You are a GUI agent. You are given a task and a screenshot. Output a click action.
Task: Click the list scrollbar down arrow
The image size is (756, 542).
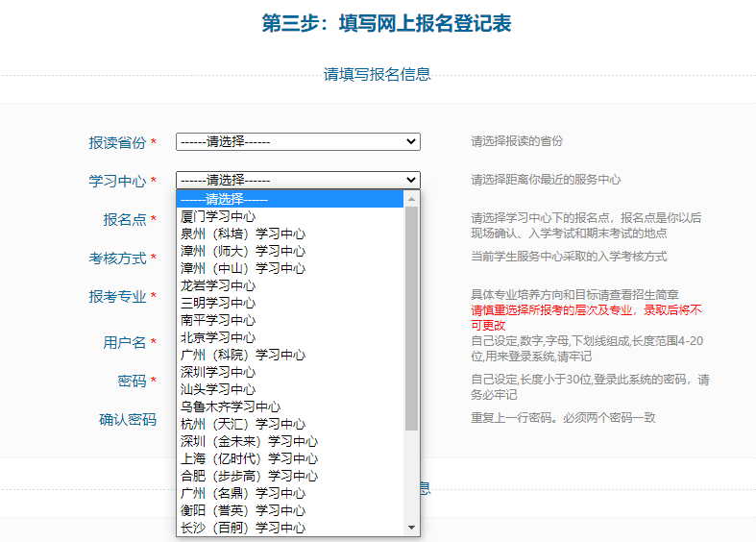(x=411, y=528)
